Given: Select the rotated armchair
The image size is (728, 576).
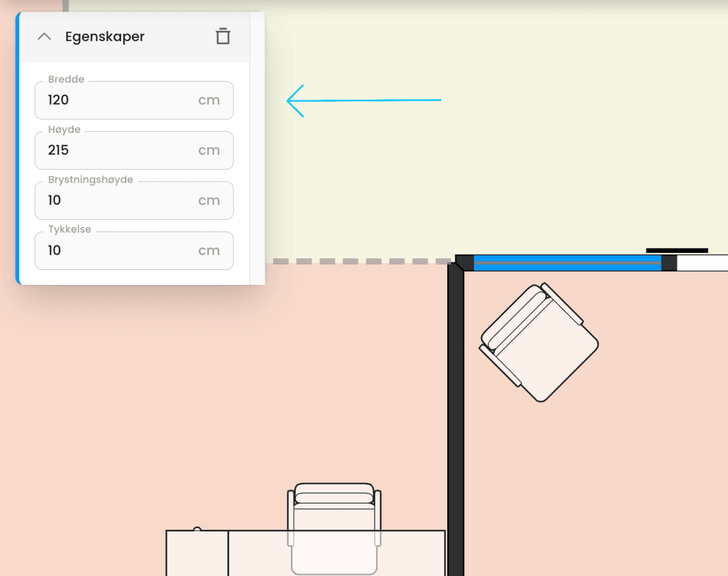Looking at the screenshot, I should click(539, 342).
